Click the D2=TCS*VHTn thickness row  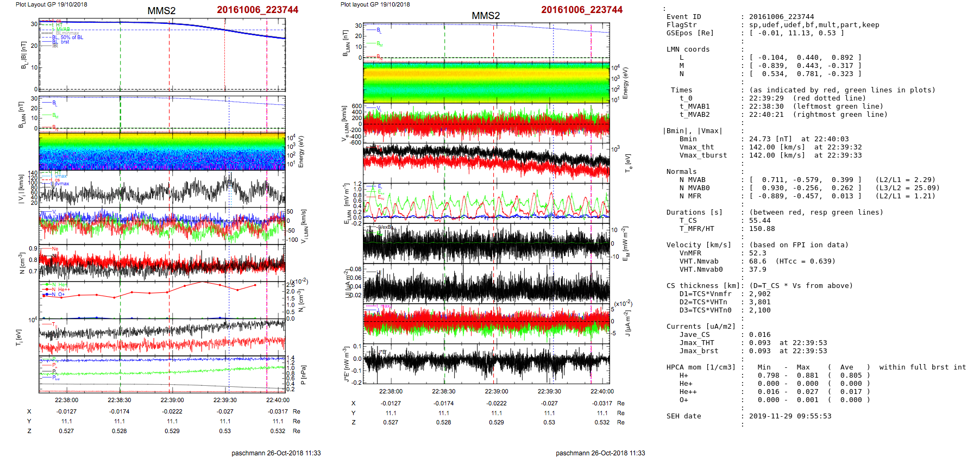click(703, 302)
